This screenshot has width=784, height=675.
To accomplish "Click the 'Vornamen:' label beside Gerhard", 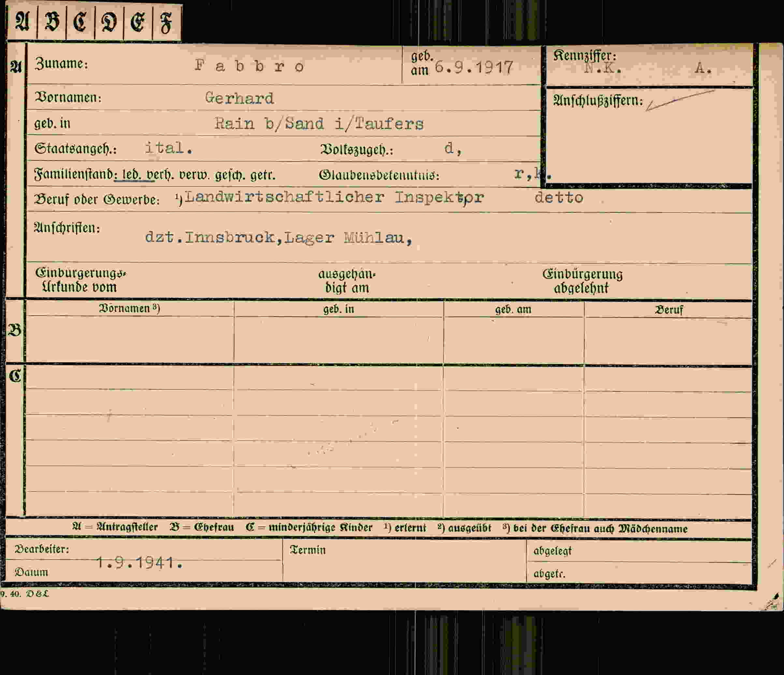I will pyautogui.click(x=68, y=98).
